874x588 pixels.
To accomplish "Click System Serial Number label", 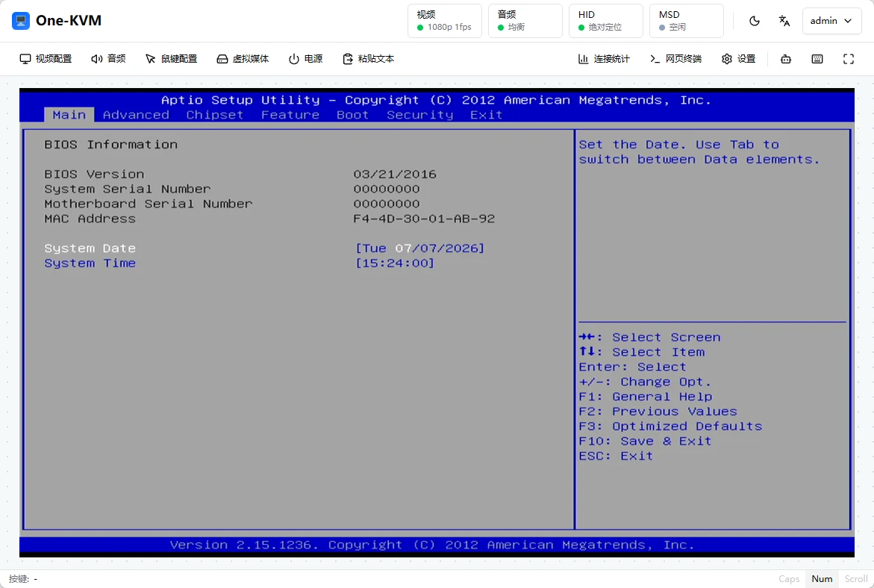I will tap(128, 189).
